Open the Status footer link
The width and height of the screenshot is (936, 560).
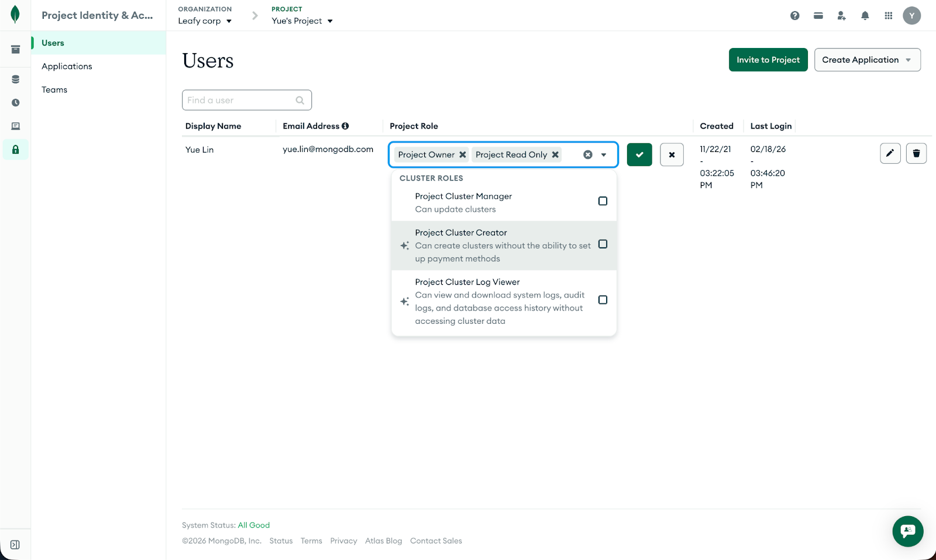[x=281, y=541]
